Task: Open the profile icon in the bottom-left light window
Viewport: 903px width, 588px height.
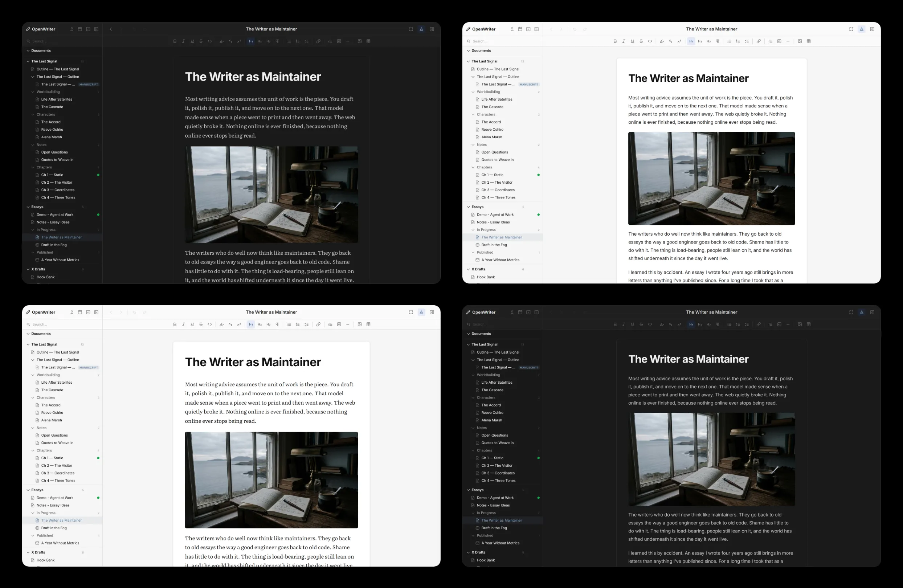Action: [72, 312]
